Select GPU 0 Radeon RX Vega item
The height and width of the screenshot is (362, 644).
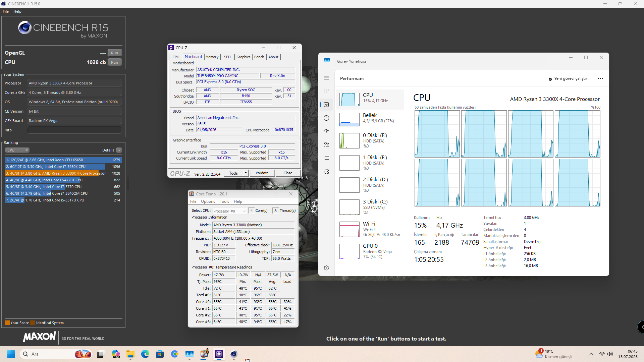(370, 251)
